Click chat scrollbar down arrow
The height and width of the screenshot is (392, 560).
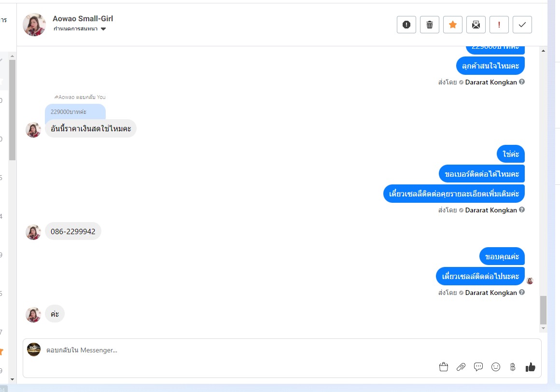pos(543,328)
